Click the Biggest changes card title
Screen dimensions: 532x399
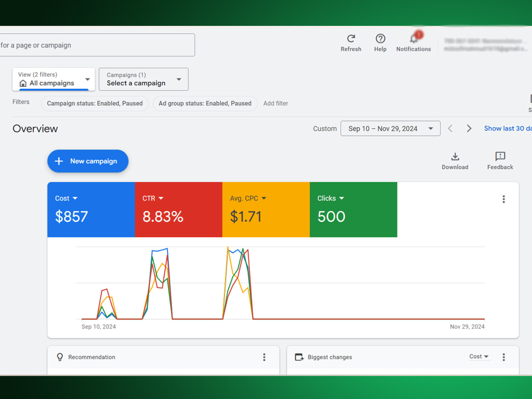pyautogui.click(x=330, y=357)
